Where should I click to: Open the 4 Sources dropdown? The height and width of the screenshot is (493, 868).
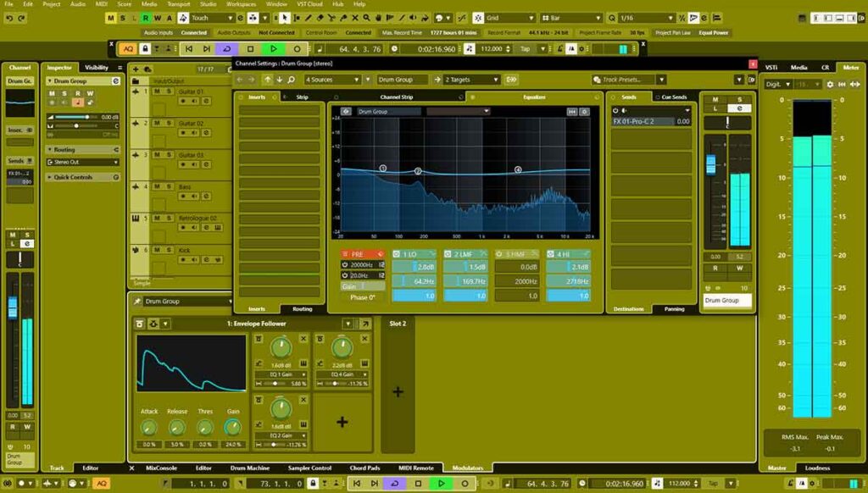coord(337,80)
